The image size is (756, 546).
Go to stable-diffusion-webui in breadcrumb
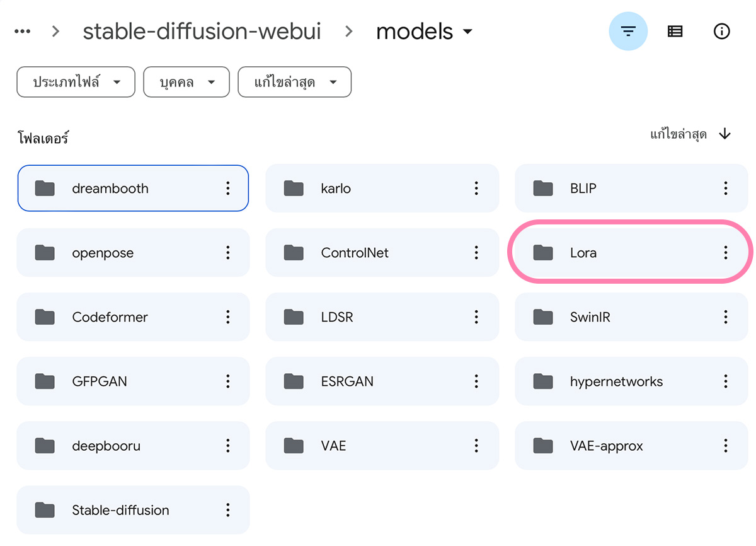pos(202,31)
